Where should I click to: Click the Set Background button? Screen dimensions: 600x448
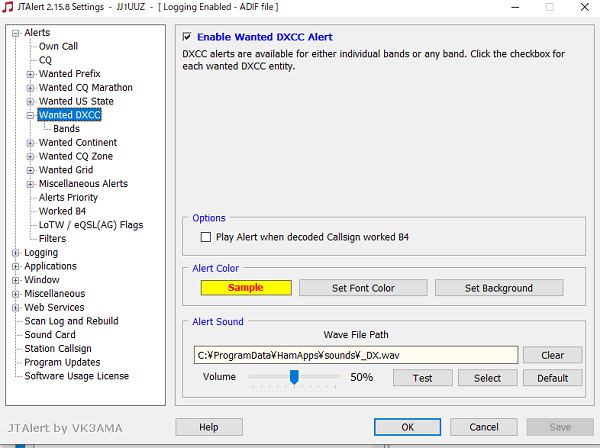pos(498,288)
